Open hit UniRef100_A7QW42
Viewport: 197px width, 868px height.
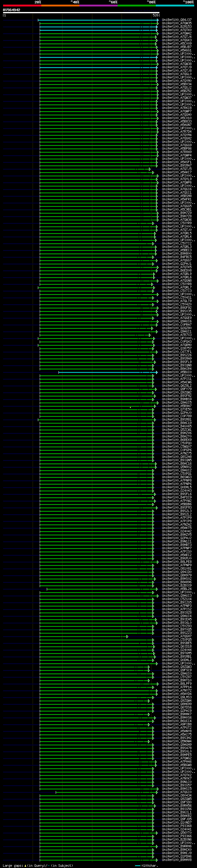pyautogui.click(x=176, y=33)
